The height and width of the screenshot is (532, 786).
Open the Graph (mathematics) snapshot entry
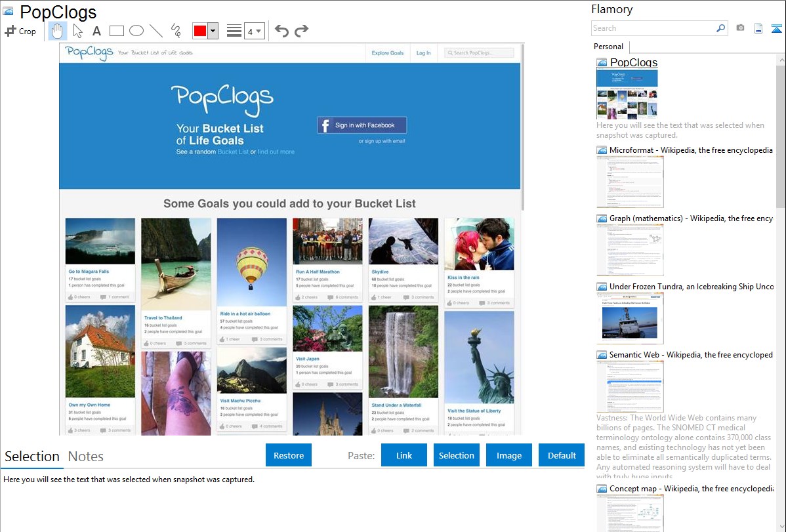691,218
